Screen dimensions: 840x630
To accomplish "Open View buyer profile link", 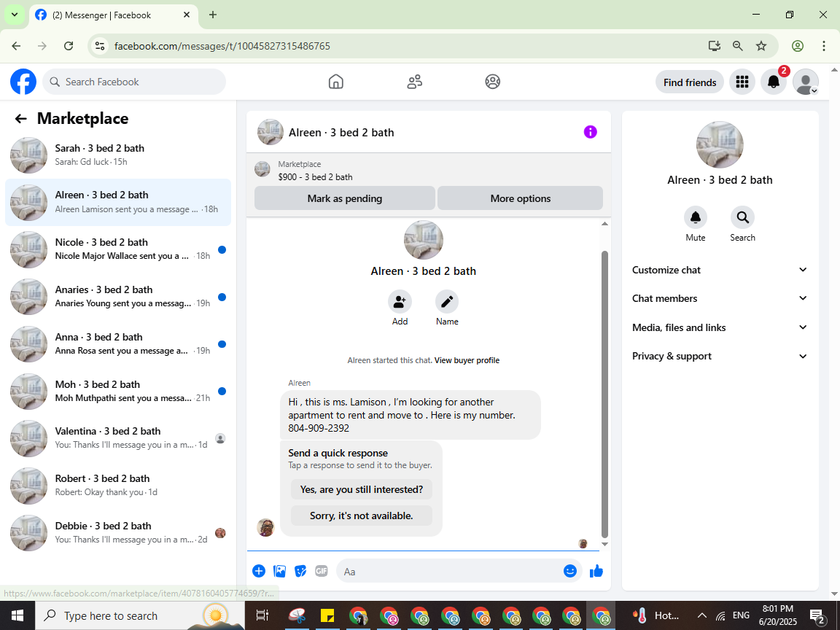I will 467,360.
